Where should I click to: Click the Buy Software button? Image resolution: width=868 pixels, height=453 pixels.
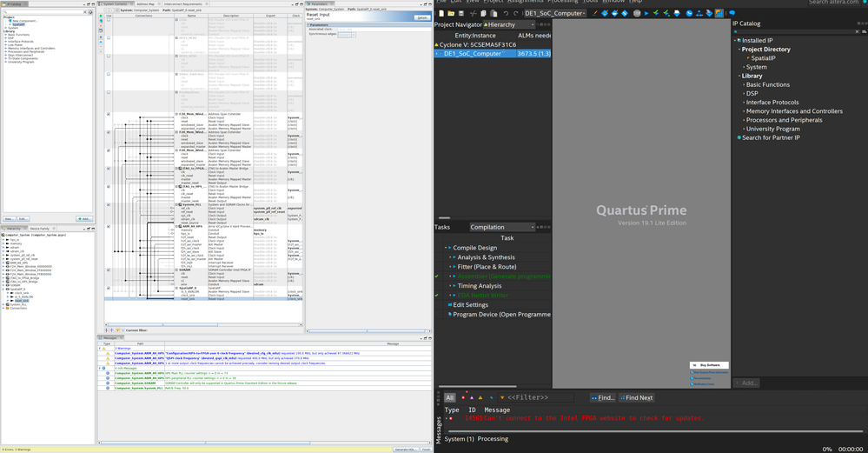click(709, 365)
